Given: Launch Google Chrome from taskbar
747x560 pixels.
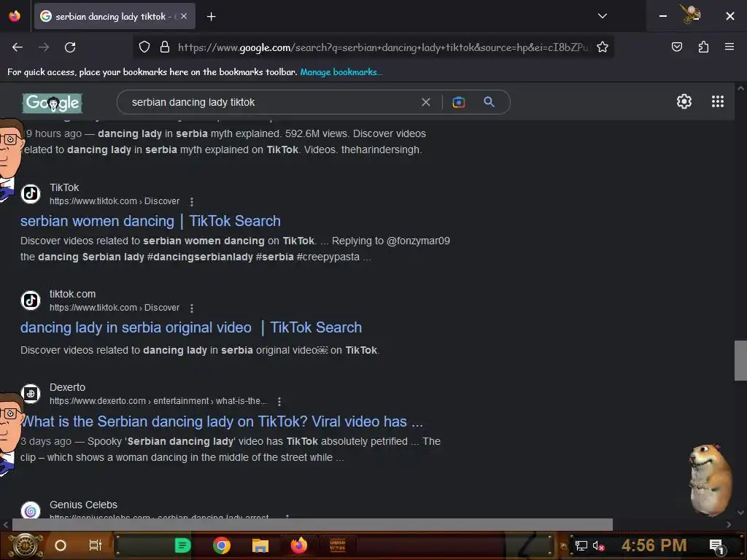Looking at the screenshot, I should tap(222, 545).
